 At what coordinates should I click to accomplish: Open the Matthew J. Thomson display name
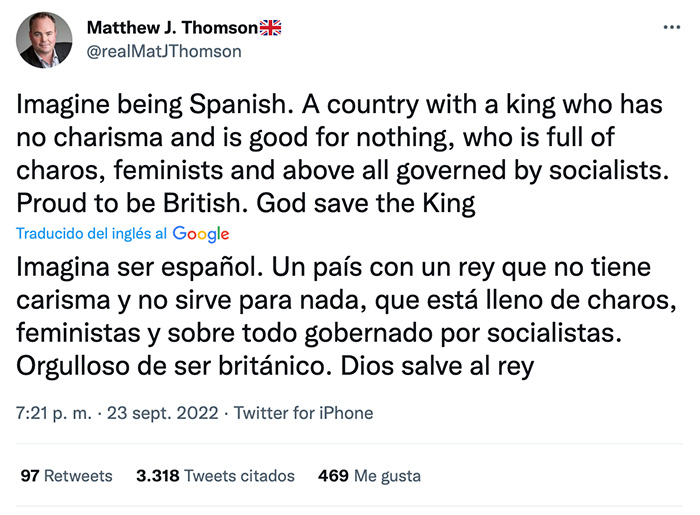172,28
